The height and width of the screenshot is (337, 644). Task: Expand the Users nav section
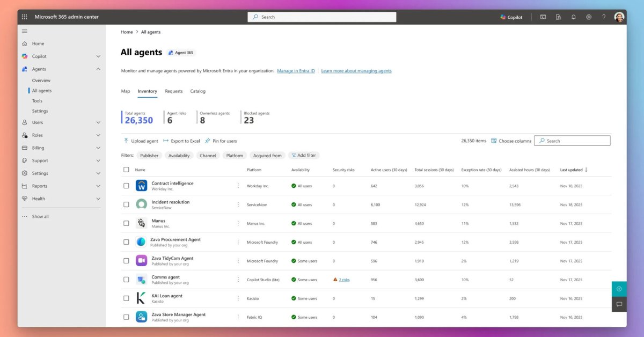(x=98, y=122)
